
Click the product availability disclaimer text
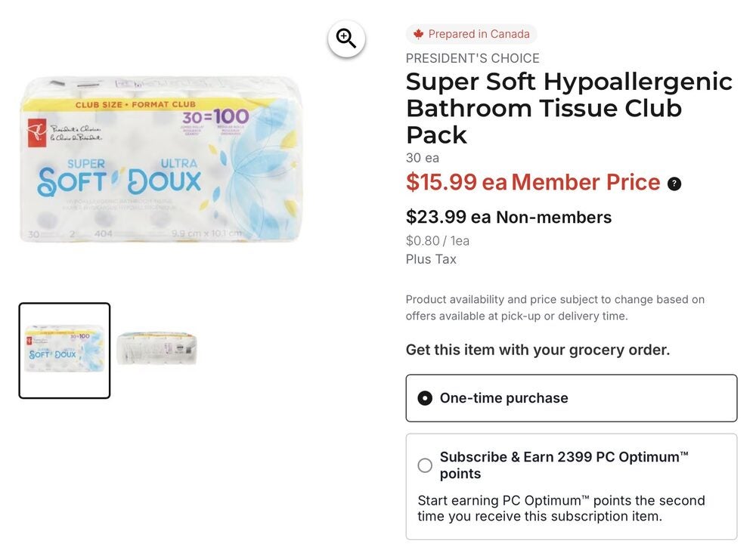click(x=555, y=307)
